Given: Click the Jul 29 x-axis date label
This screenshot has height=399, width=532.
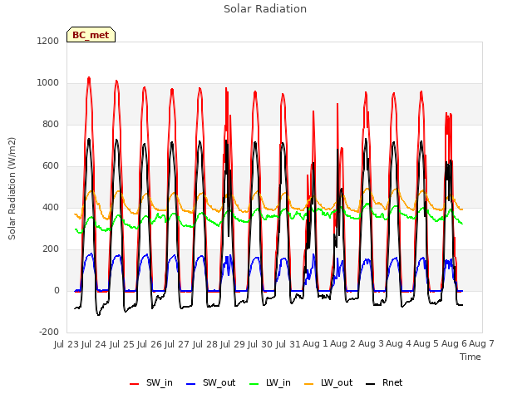Looking at the screenshot, I should (233, 344).
